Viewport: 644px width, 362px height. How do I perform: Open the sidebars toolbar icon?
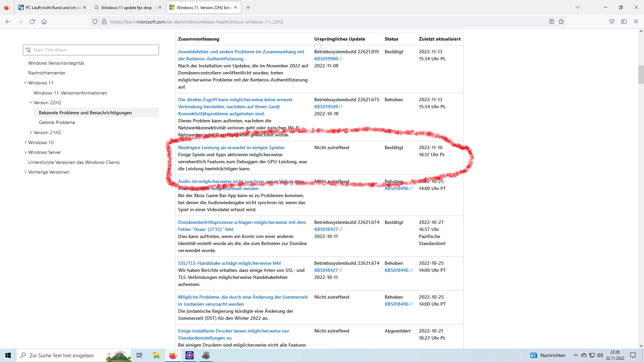[x=624, y=22]
